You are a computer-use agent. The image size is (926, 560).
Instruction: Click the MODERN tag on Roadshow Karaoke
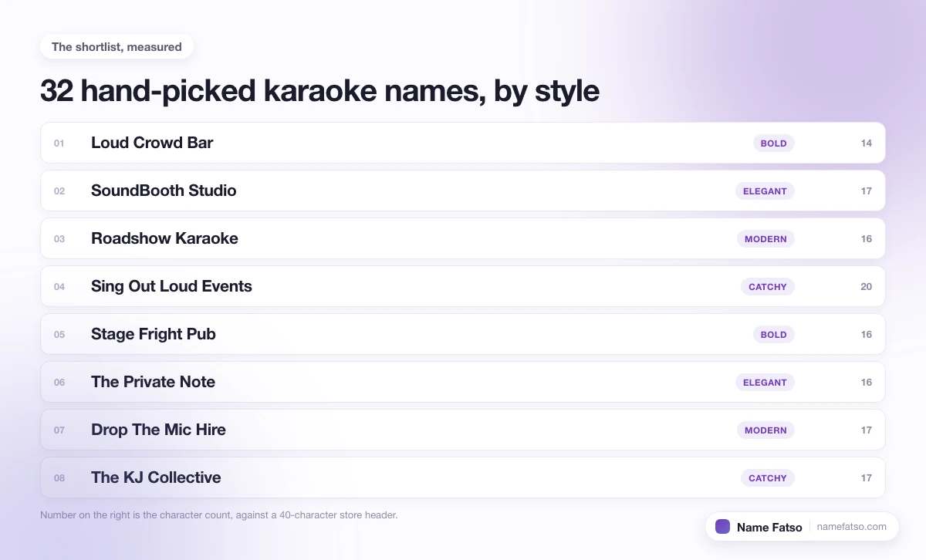pos(765,239)
